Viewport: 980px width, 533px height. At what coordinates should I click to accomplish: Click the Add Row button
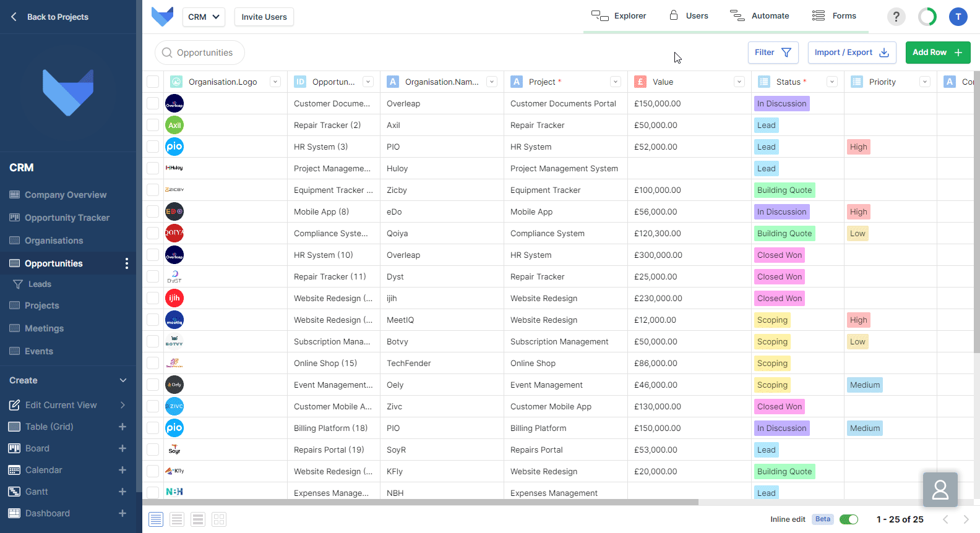point(937,53)
